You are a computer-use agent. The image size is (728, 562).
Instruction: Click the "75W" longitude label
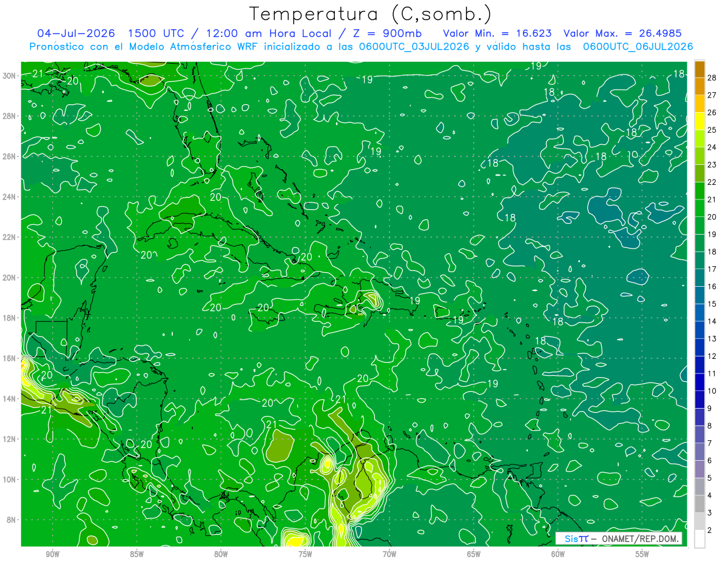[x=305, y=554]
